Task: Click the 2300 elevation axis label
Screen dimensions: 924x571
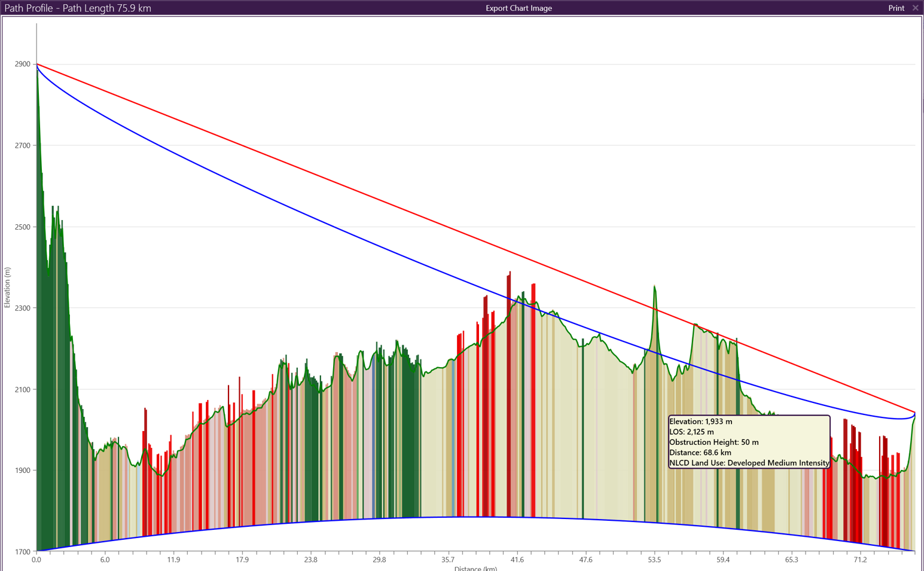Action: (23, 308)
